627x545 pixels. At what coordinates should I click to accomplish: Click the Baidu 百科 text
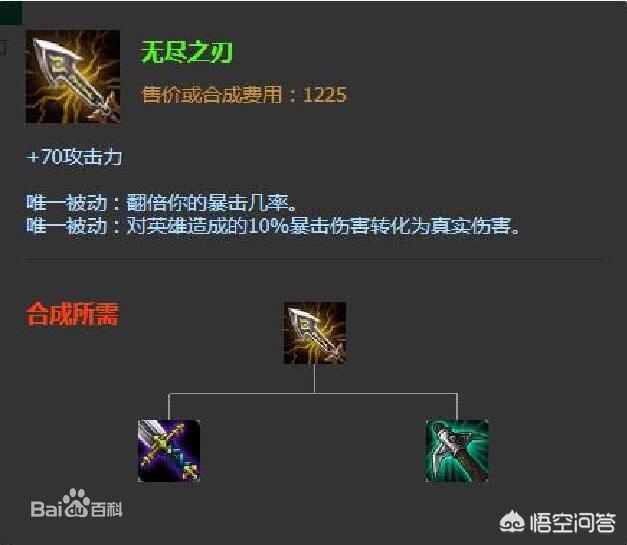point(106,509)
